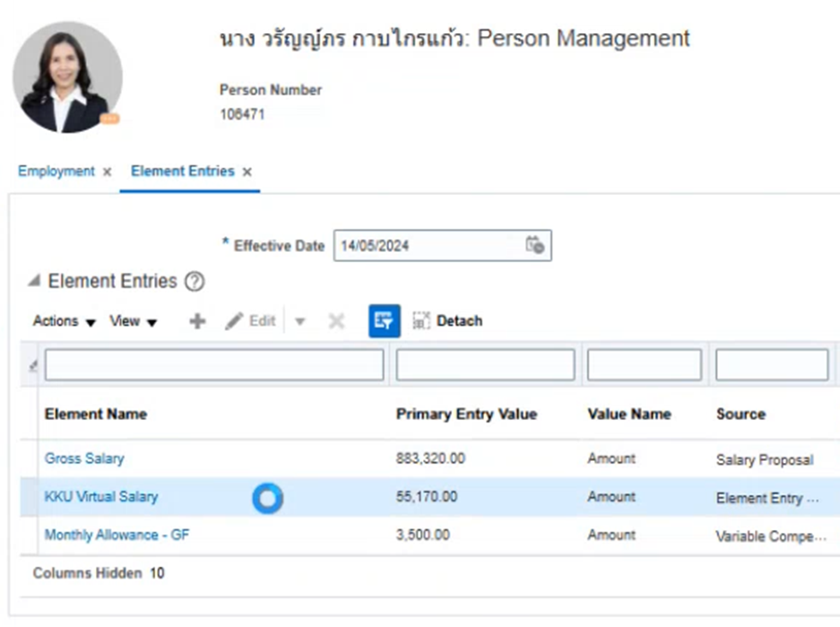Collapse the Element Entries section

coord(34,282)
